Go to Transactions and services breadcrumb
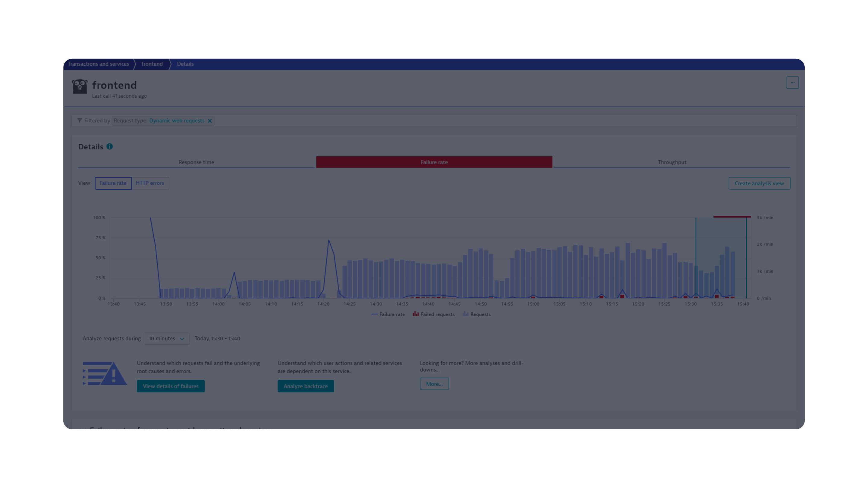 click(x=98, y=64)
